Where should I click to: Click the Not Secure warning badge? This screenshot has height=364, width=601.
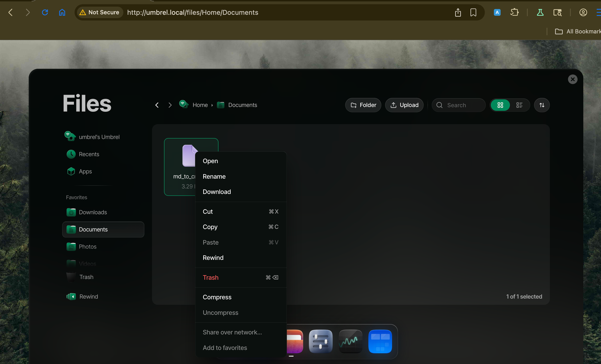pyautogui.click(x=99, y=12)
